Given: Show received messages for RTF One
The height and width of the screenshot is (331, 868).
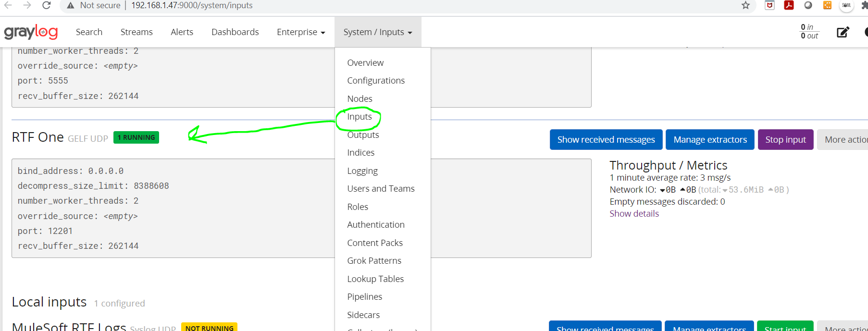Looking at the screenshot, I should [606, 140].
